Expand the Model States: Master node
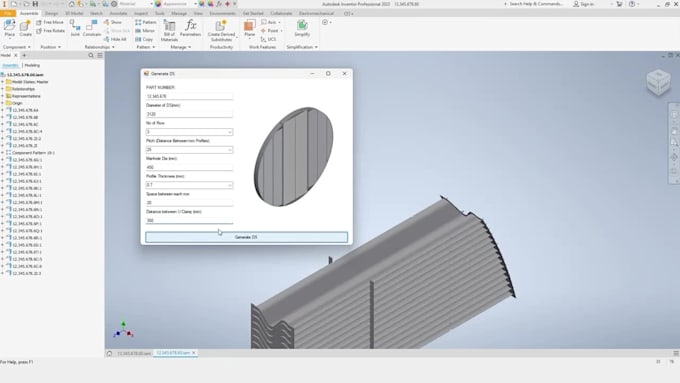Image resolution: width=680 pixels, height=383 pixels. point(3,82)
